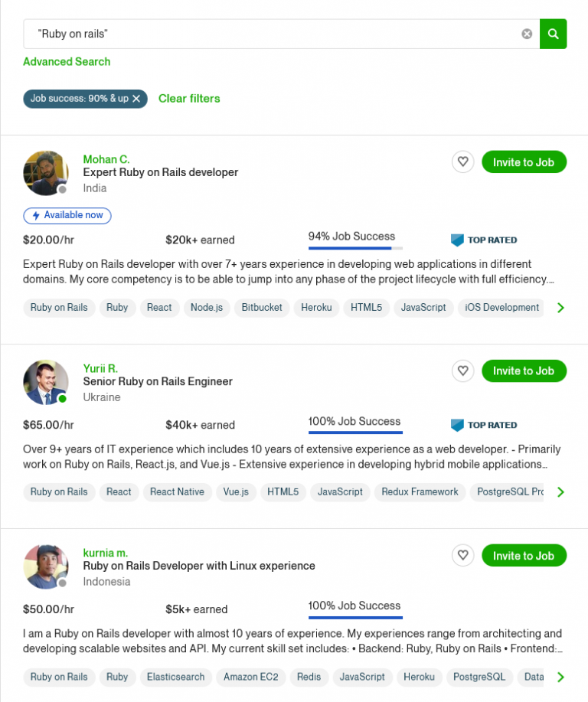Viewport: 588px width, 702px height.
Task: Expand kurnia m.'s full skill list
Action: coord(560,677)
